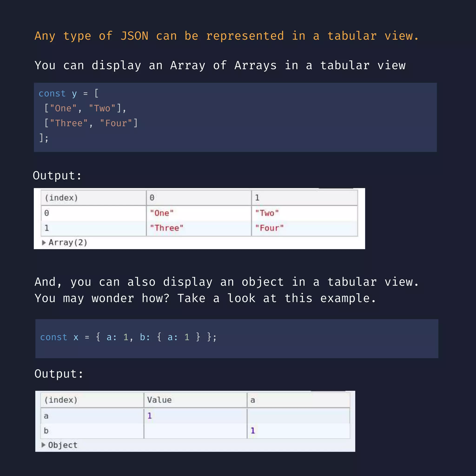Expand the Object disclosure triangle
The image size is (476, 476).
pos(43,445)
